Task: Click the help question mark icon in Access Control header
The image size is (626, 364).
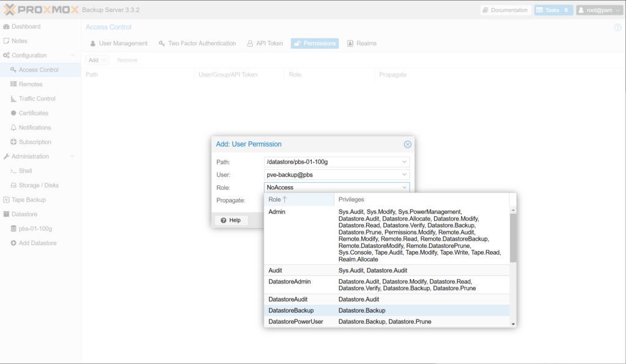Action: [617, 27]
